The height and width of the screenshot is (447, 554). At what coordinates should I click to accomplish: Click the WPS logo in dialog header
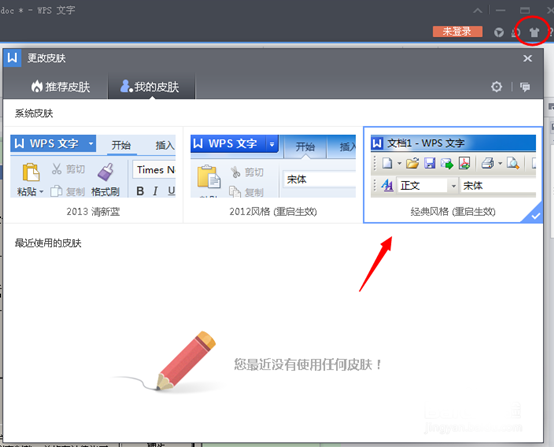pos(12,58)
